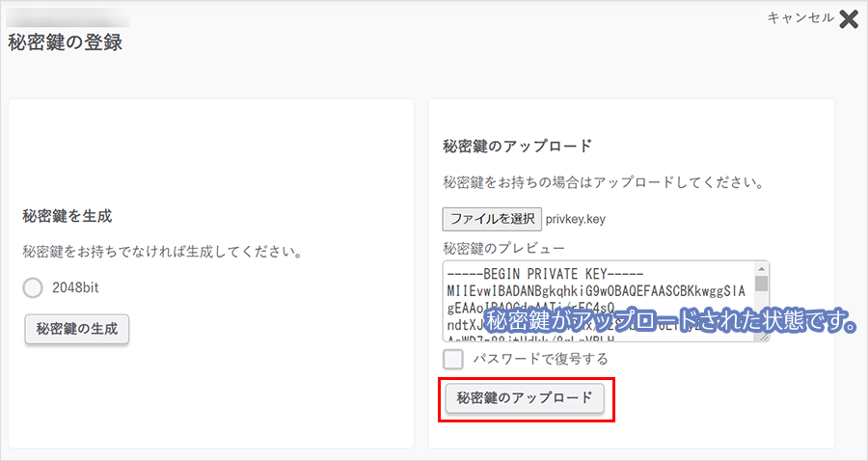Screen dimensions: 868x461
Task: Click the パスワードで復号する label text
Action: click(x=540, y=359)
